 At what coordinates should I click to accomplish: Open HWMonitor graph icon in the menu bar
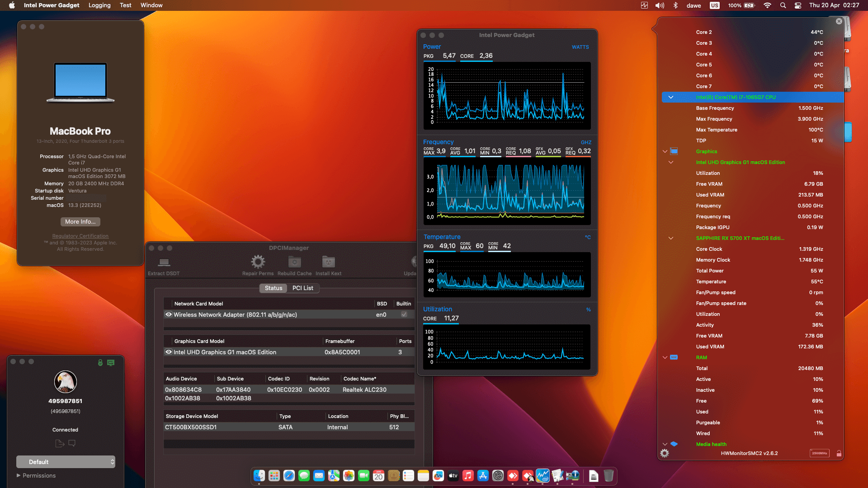(644, 5)
